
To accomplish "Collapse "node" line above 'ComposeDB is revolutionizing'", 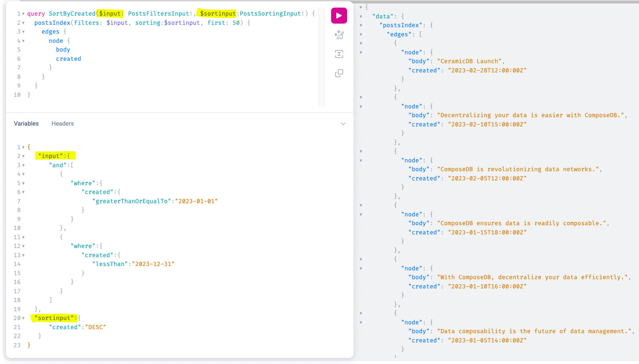I will [x=361, y=161].
